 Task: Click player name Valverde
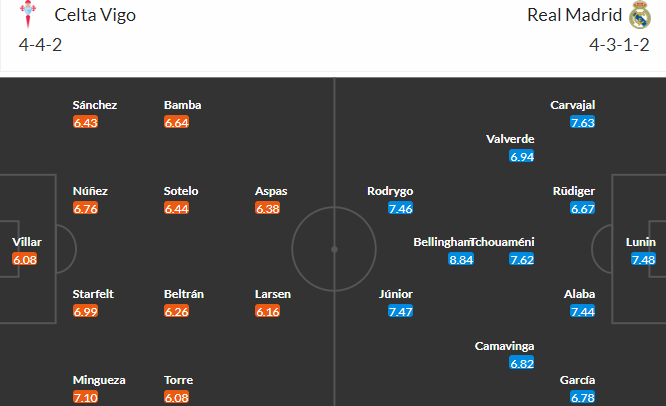510,139
